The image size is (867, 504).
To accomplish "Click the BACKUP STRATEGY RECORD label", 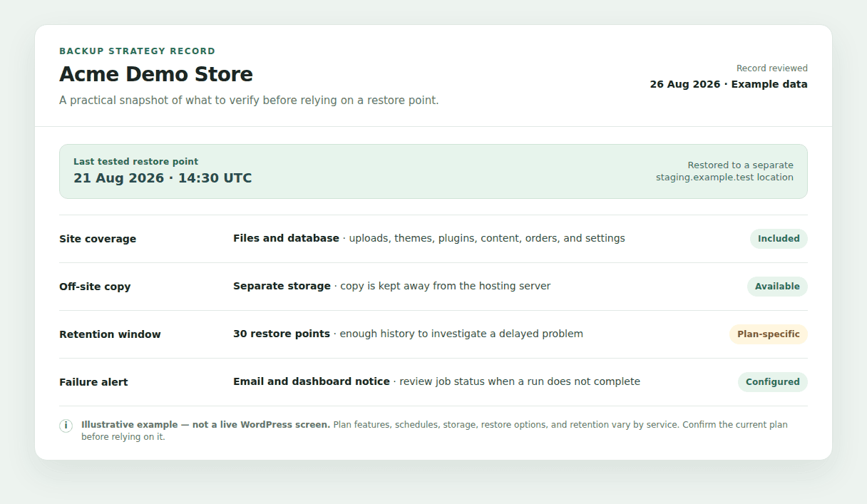I will pos(137,51).
